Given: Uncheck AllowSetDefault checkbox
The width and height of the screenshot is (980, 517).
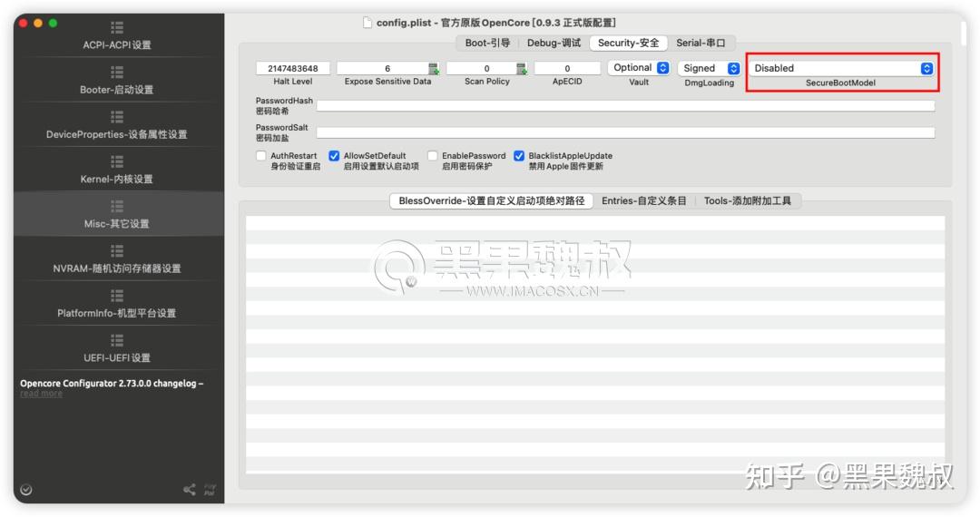Looking at the screenshot, I should [x=334, y=155].
